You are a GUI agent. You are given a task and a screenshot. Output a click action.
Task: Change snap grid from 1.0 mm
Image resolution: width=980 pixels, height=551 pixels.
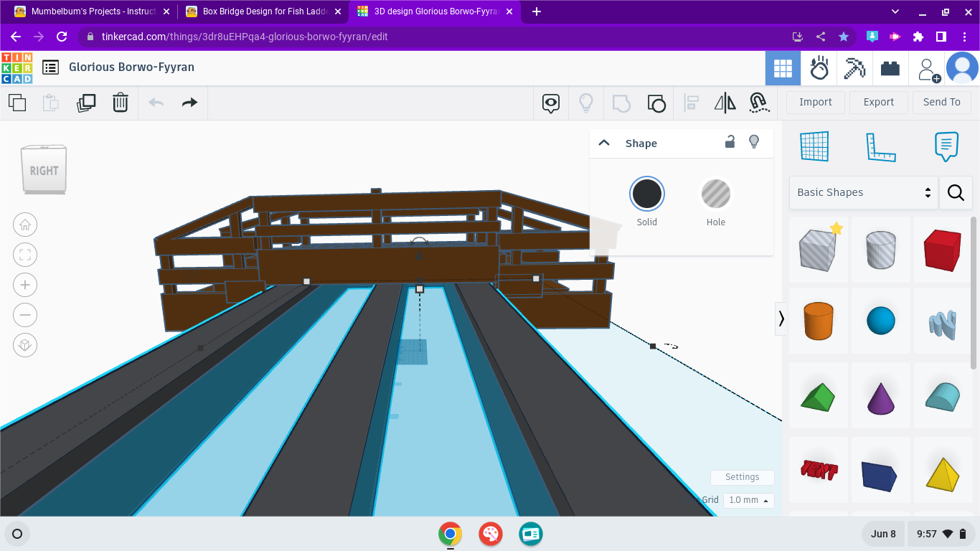[748, 500]
